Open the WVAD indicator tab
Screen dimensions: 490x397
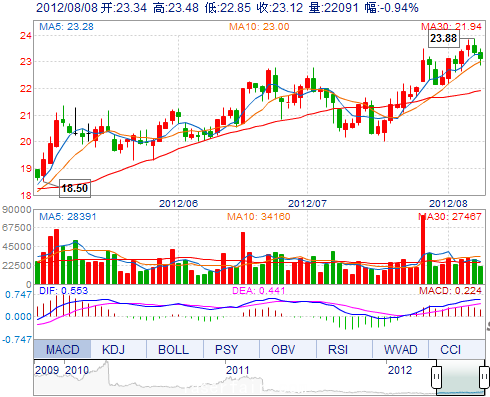400,349
